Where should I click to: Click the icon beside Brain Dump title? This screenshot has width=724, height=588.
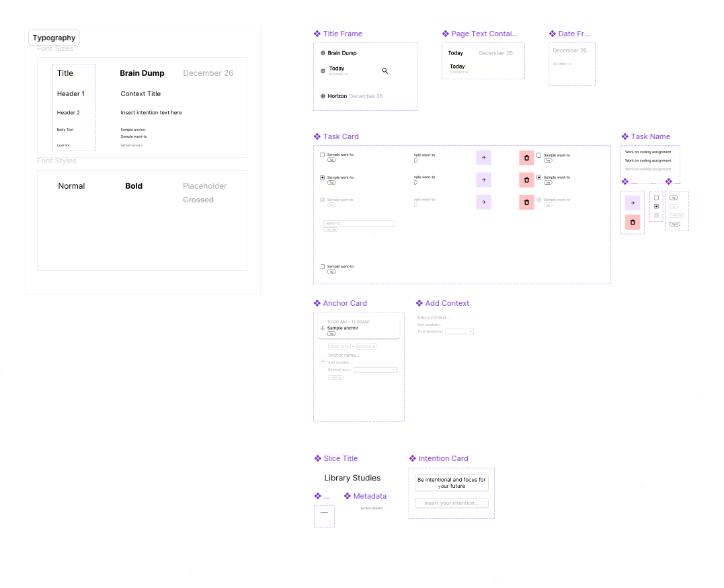pyautogui.click(x=323, y=53)
